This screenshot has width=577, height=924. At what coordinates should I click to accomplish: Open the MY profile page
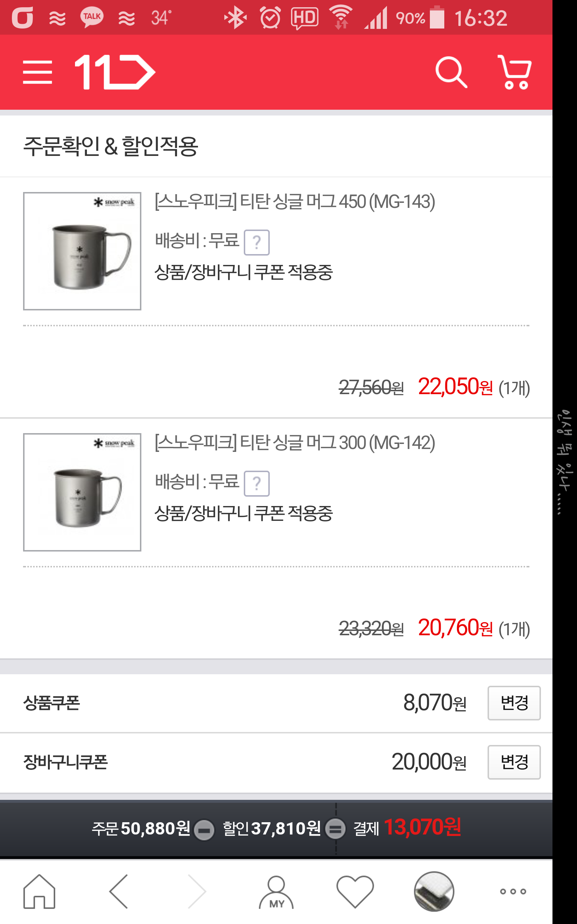276,892
